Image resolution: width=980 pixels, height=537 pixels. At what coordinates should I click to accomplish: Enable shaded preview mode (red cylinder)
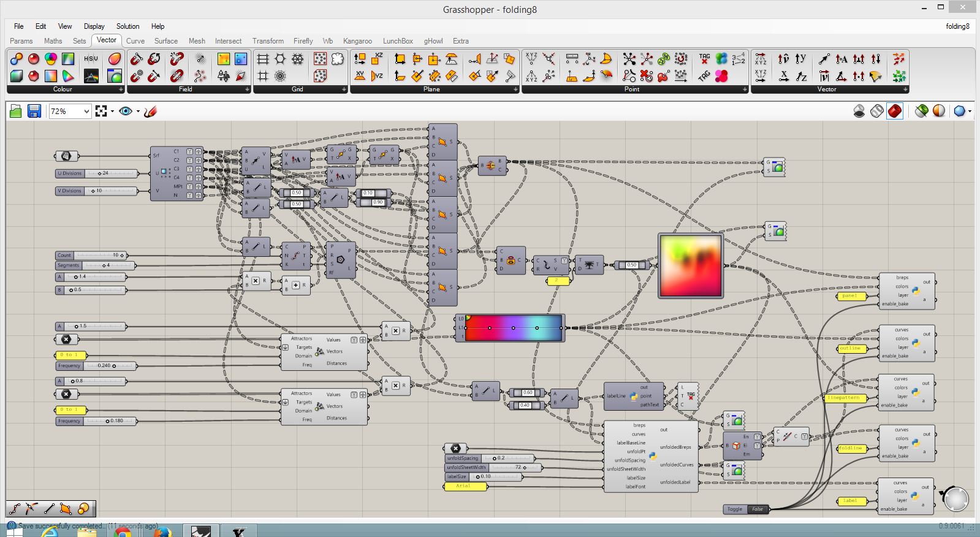pyautogui.click(x=895, y=111)
